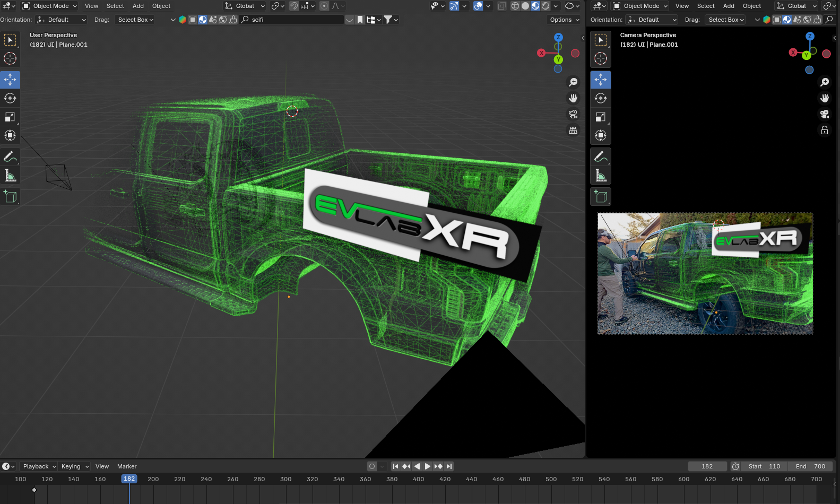Toggle auto keying record button in timeline
Screen dimensions: 840x504
pyautogui.click(x=372, y=466)
